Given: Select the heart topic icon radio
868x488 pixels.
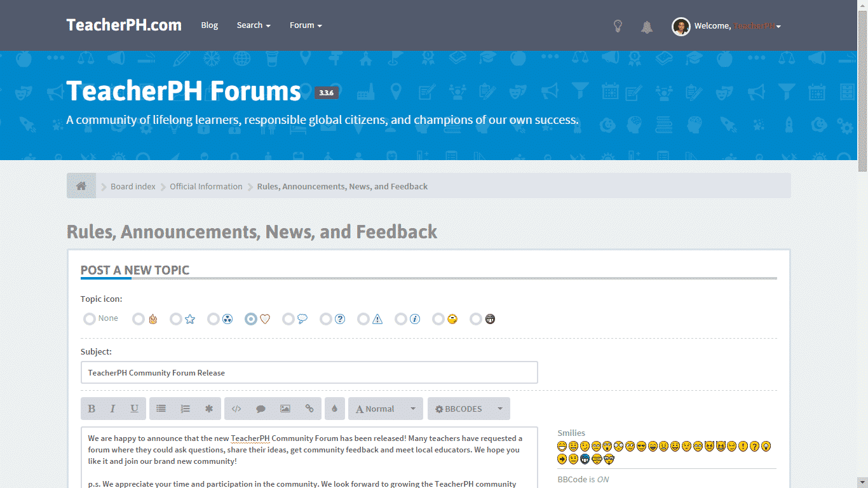Looking at the screenshot, I should (251, 319).
